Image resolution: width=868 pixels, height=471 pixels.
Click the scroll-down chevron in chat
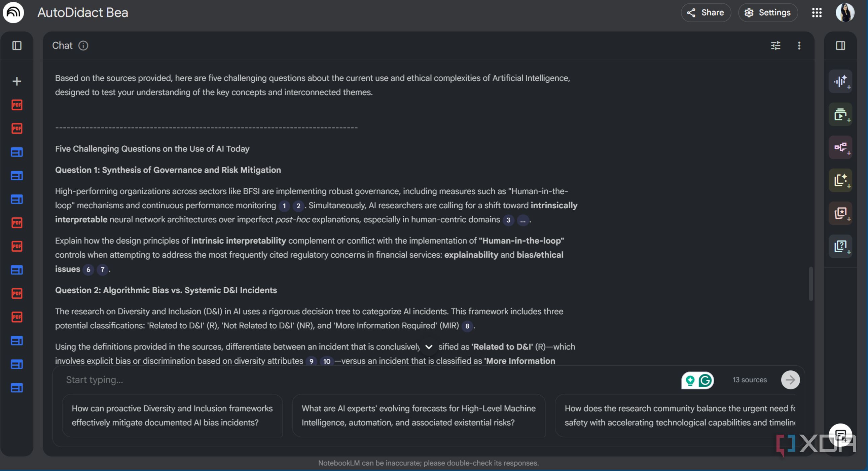(429, 347)
